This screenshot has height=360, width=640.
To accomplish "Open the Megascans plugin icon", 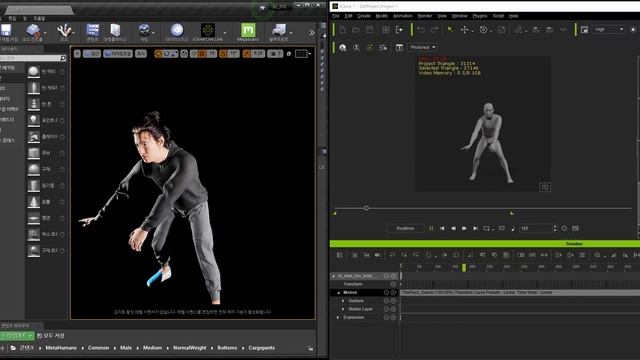I will coord(248,30).
